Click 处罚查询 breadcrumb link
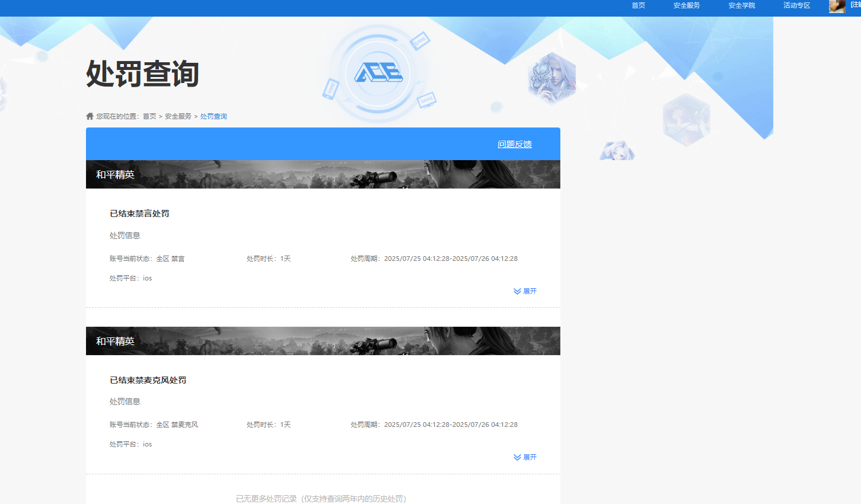 [x=213, y=116]
